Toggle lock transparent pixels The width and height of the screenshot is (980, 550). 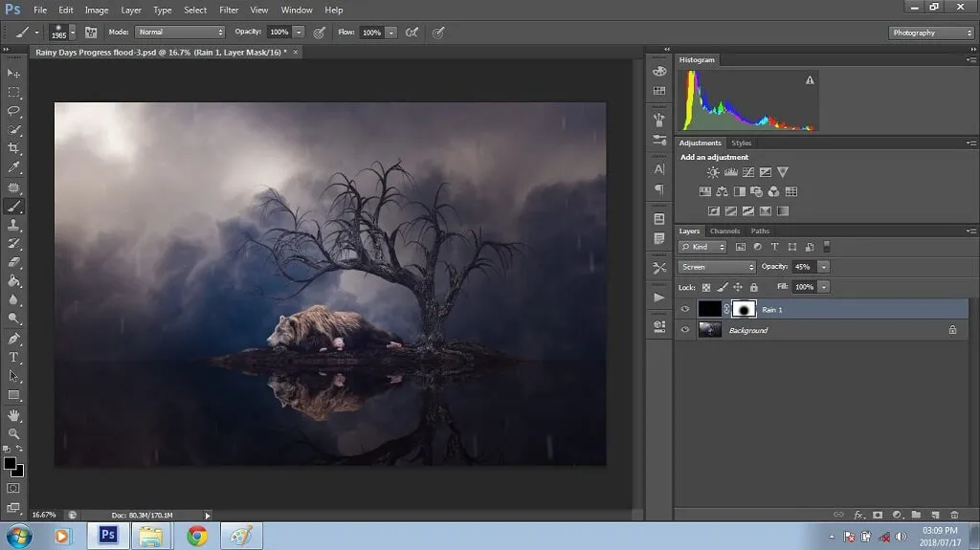[x=705, y=288]
